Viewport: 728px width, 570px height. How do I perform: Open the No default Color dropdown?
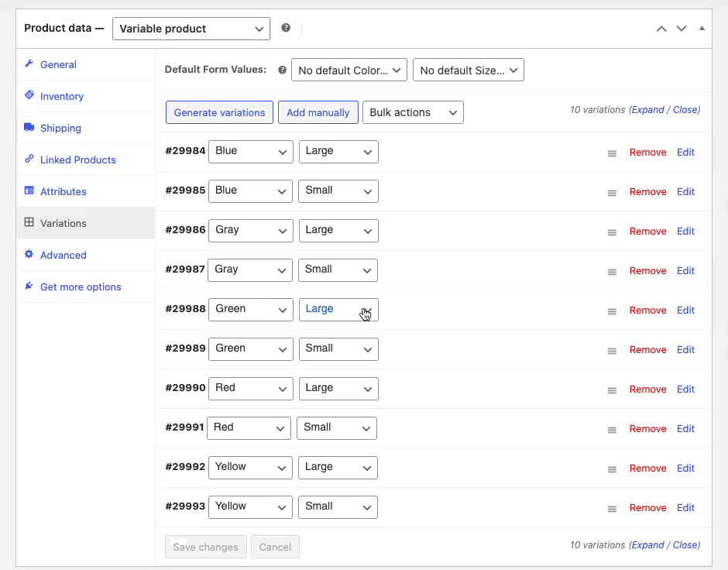[x=349, y=70]
